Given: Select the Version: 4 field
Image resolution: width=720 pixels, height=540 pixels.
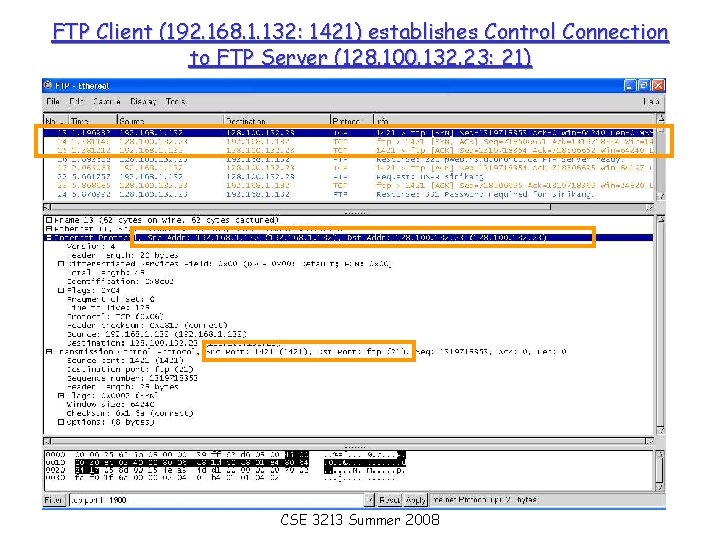Looking at the screenshot, I should coord(91,246).
